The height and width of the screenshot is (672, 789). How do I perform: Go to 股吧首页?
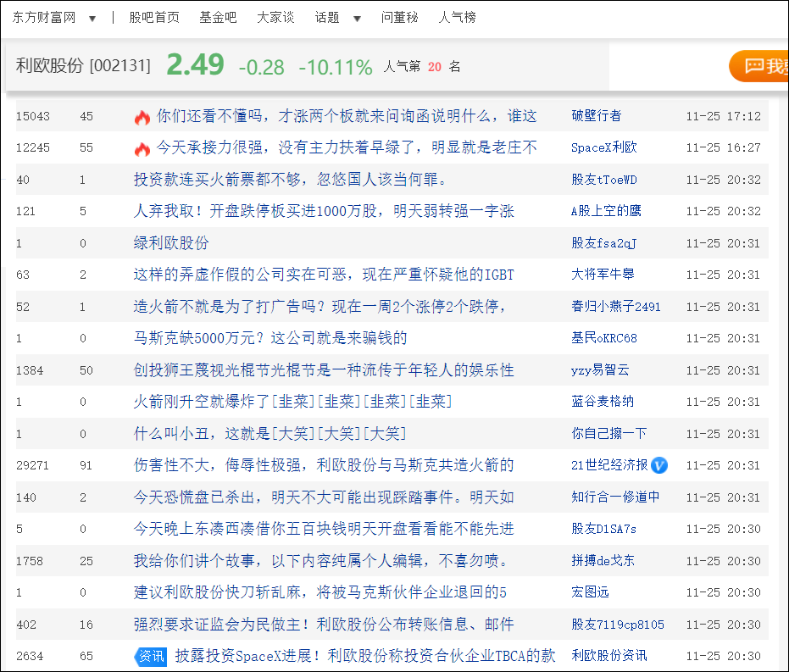tap(154, 18)
